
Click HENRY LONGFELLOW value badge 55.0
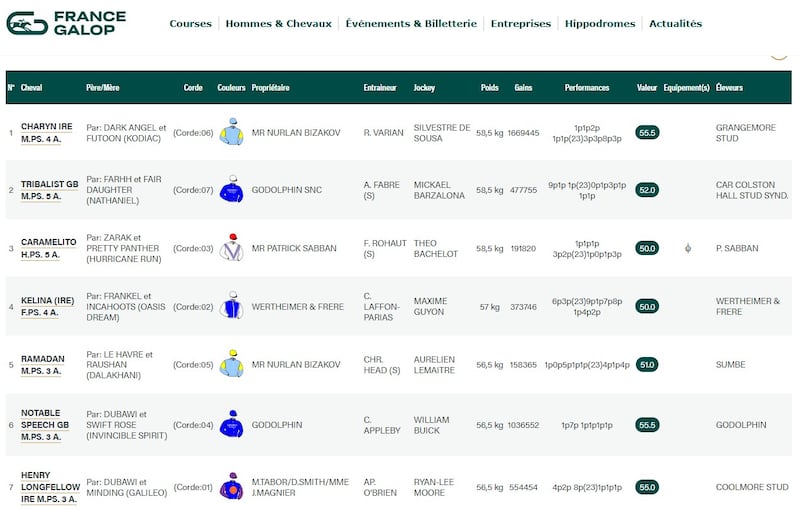(x=647, y=487)
